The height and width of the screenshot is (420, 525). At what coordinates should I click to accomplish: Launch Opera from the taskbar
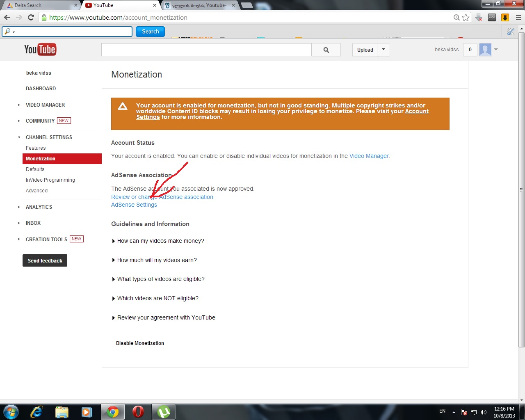[138, 411]
